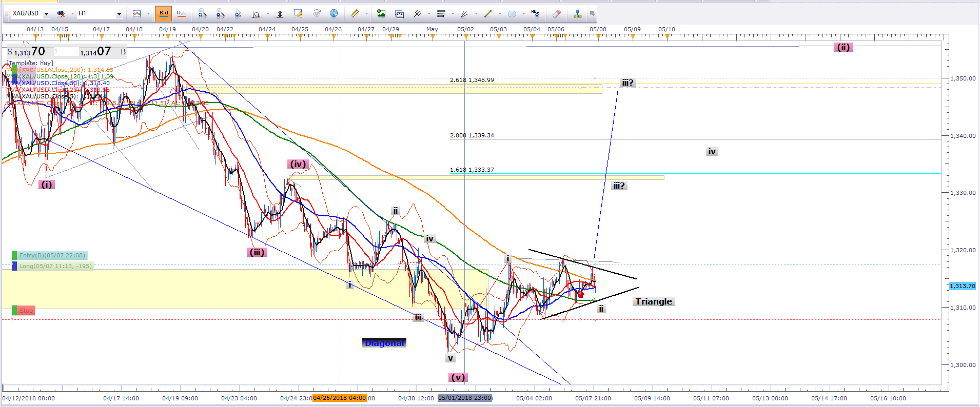Viewport: 980px width, 407px height.
Task: Click the add picture icon
Action: (381, 14)
